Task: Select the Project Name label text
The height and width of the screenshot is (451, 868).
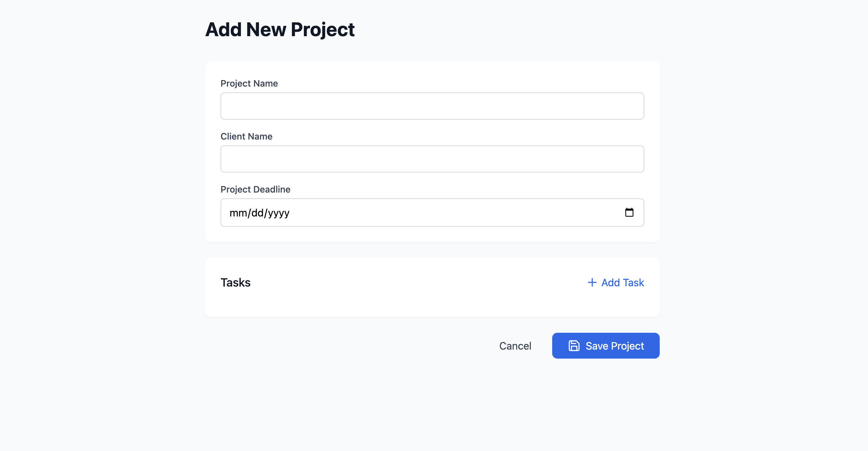Action: click(x=249, y=83)
